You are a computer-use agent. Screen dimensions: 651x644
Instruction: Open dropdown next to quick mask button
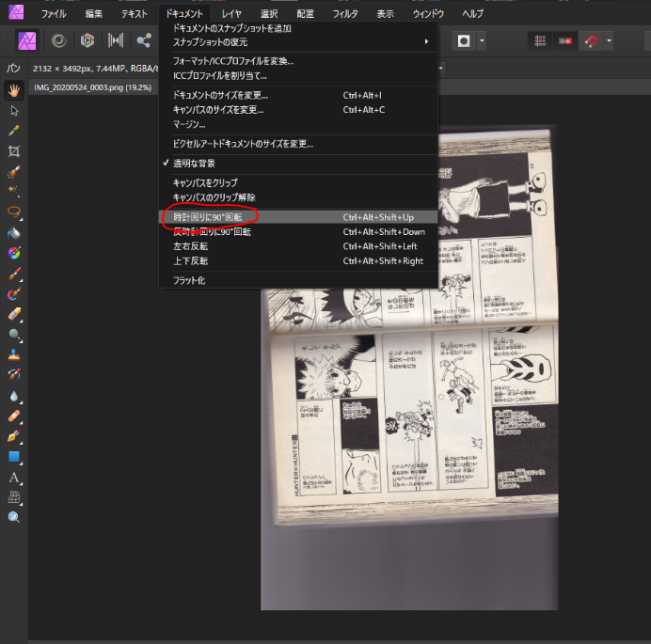pos(483,41)
